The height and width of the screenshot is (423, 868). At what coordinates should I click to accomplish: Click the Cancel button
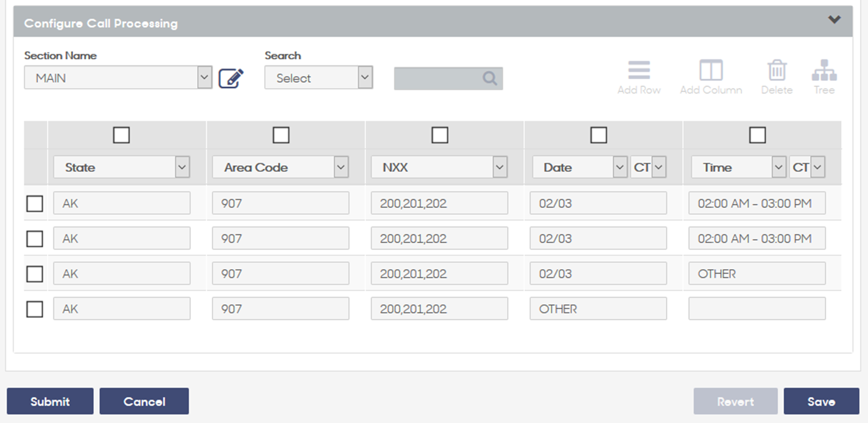[x=144, y=401]
